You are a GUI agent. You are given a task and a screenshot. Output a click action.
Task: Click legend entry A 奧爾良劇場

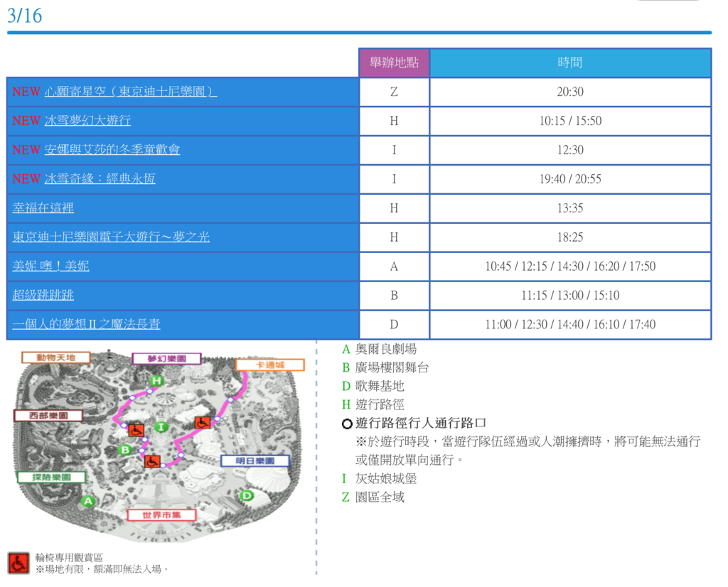(x=380, y=349)
